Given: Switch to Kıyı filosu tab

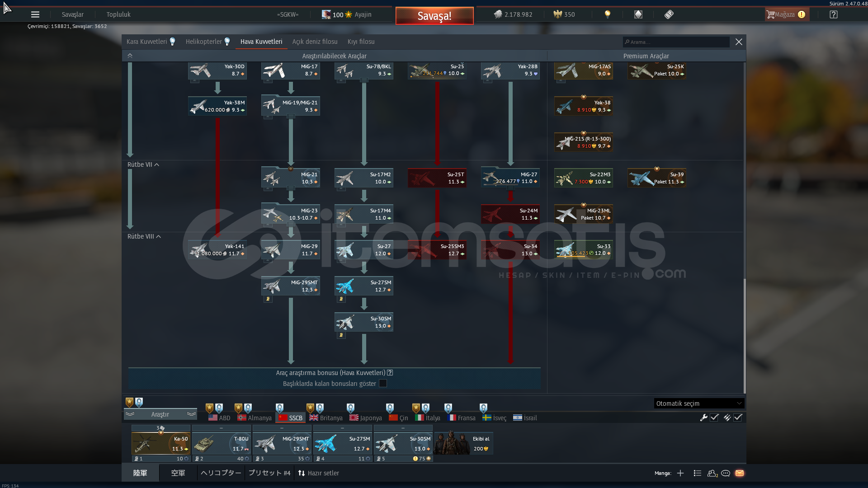Looking at the screenshot, I should tap(361, 42).
